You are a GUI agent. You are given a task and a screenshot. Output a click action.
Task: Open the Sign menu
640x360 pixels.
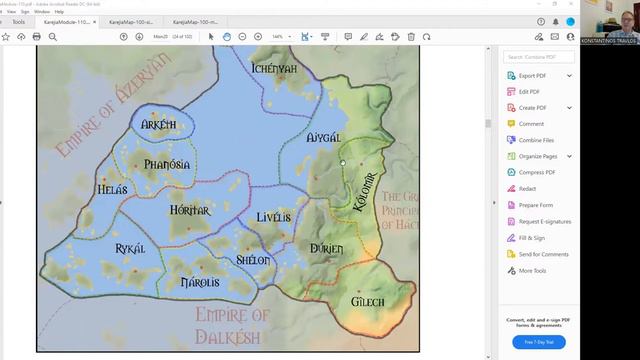[x=25, y=12]
